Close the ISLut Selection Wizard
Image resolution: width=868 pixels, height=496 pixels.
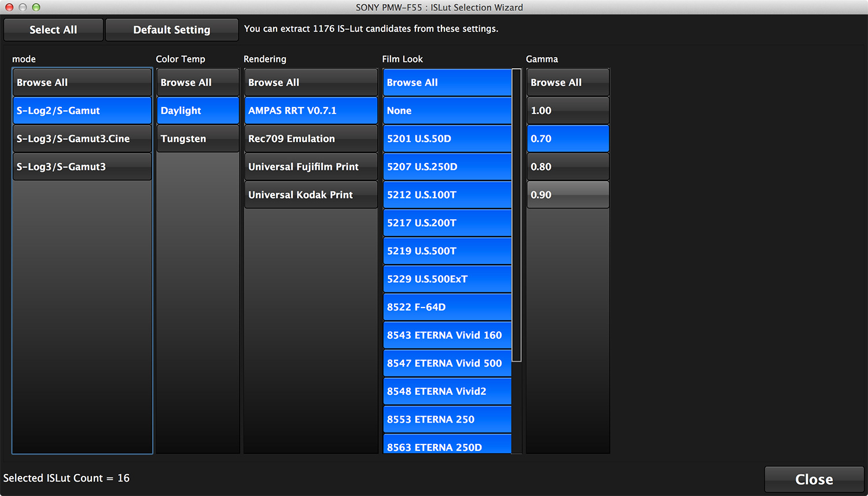[x=814, y=479]
